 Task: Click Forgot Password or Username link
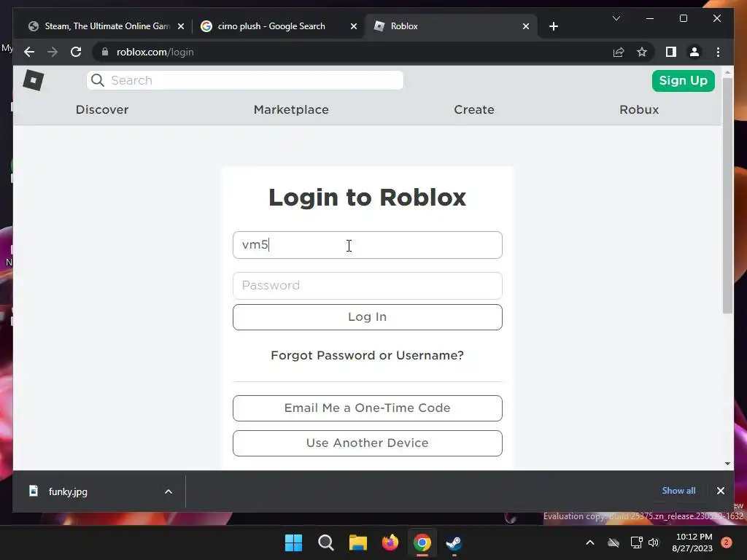pos(368,355)
